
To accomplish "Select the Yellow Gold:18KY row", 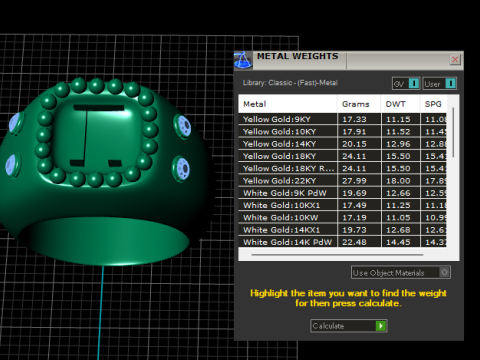I will [x=342, y=156].
